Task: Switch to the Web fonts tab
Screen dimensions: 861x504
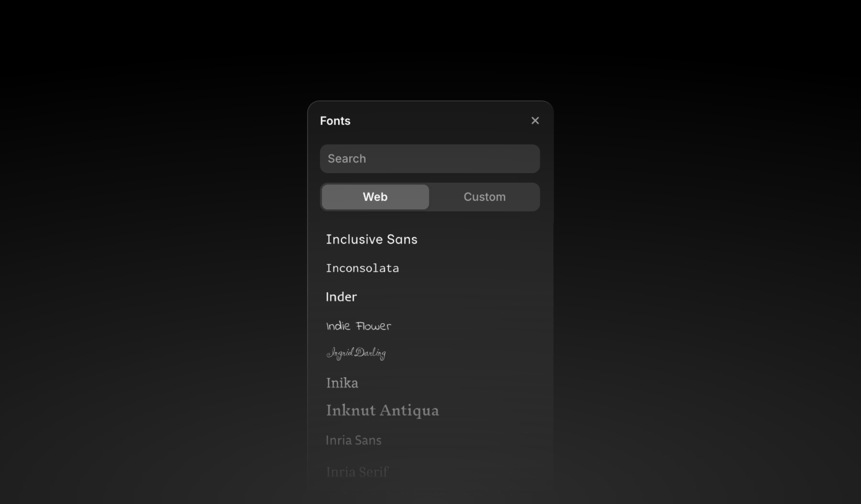Action: coord(375,197)
